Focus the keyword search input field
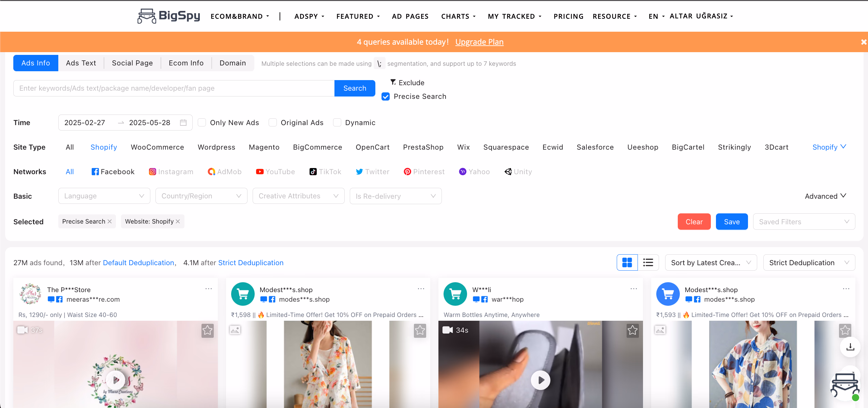868x408 pixels. [x=174, y=88]
